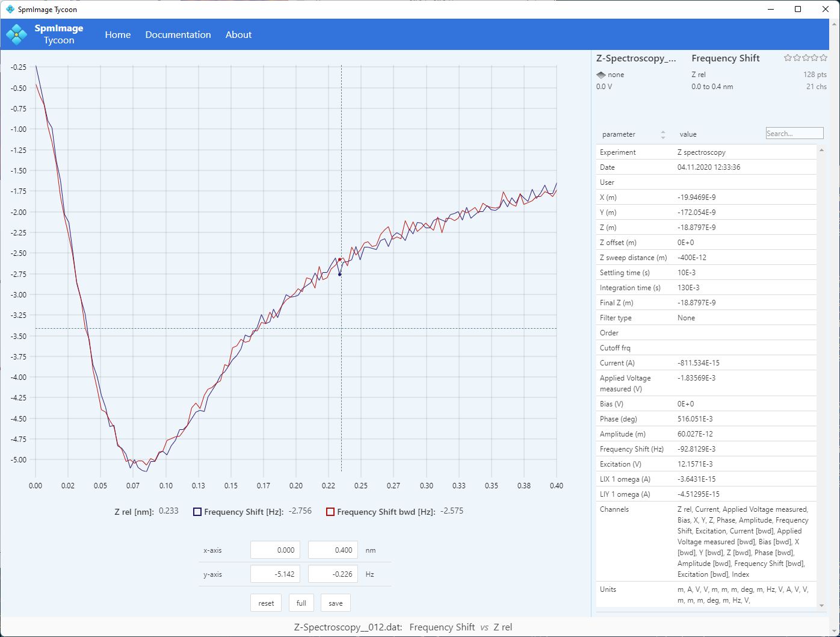
Task: Click the y-axis minimum input field
Action: [274, 574]
